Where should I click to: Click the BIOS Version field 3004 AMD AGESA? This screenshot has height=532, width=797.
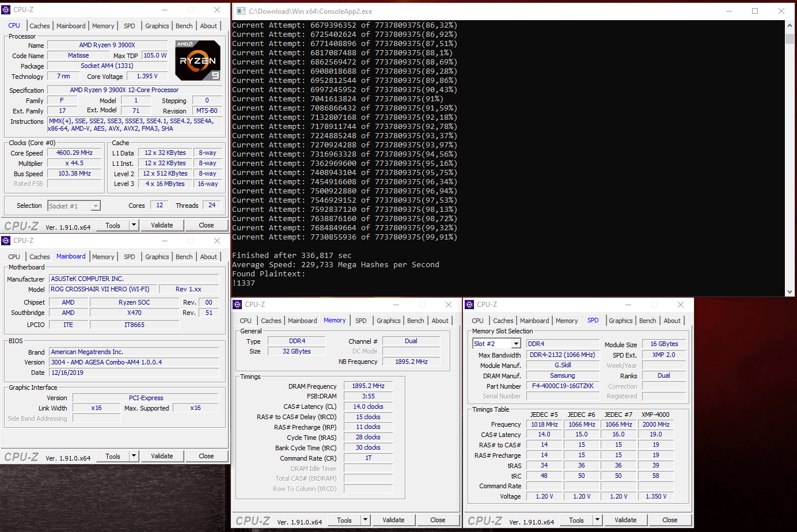point(134,362)
